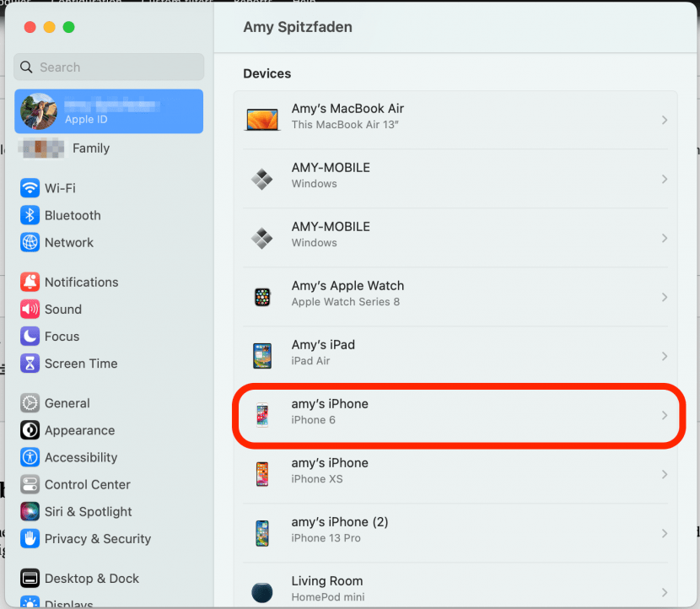Open the Apple ID account panel
Viewport: 700px width, 609px height.
[108, 110]
